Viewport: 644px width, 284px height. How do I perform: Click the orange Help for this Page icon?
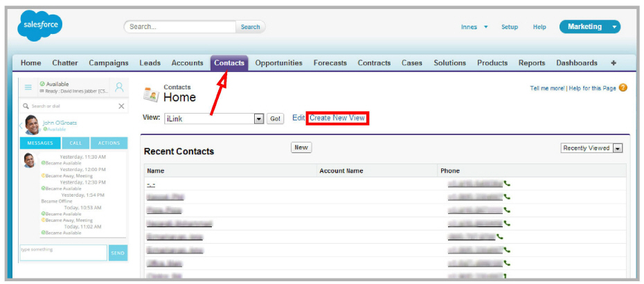pos(623,88)
